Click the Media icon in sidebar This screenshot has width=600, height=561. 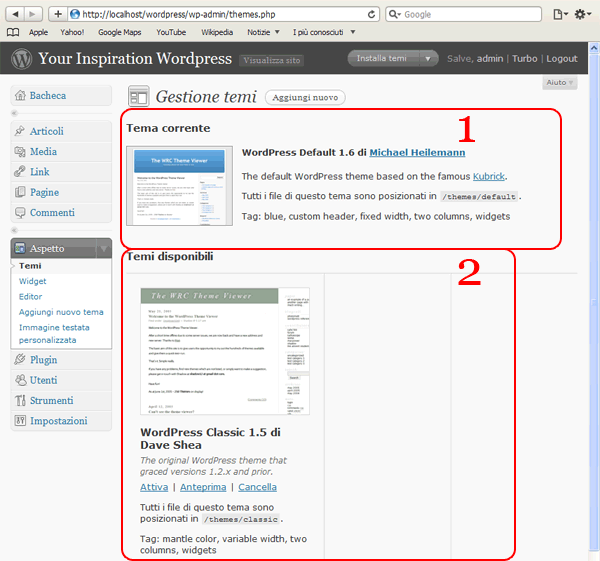point(20,152)
